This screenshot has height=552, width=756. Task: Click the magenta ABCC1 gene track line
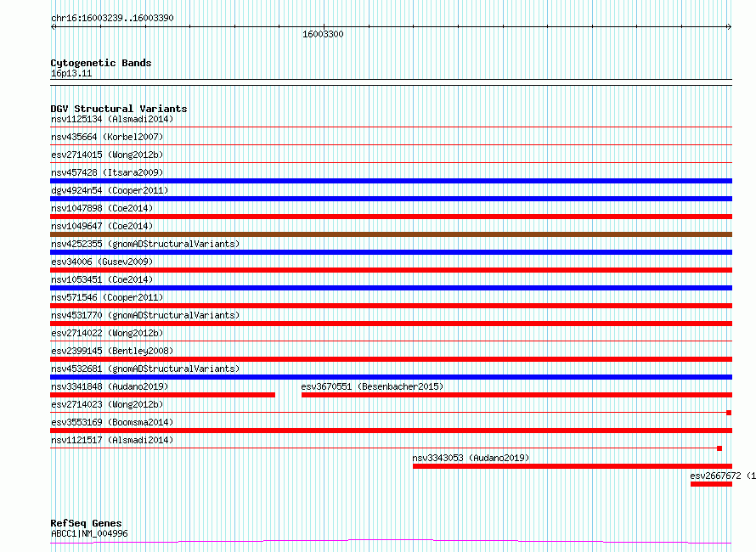point(391,542)
